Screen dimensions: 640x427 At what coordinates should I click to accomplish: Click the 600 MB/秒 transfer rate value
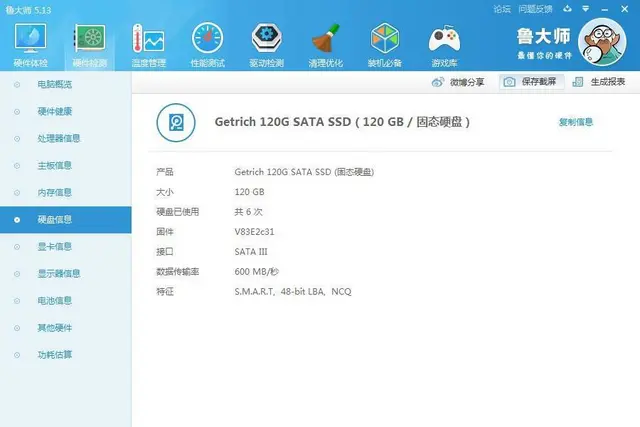[256, 272]
